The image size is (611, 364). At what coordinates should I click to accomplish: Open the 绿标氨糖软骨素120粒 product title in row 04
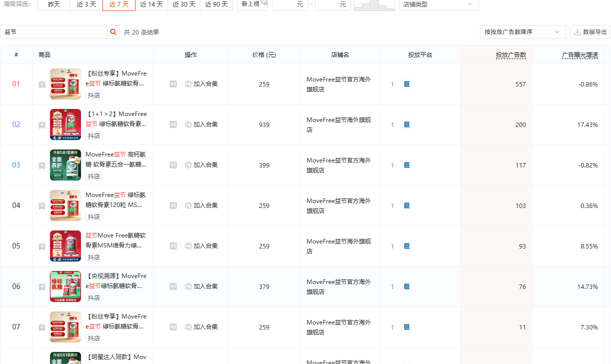tap(116, 200)
